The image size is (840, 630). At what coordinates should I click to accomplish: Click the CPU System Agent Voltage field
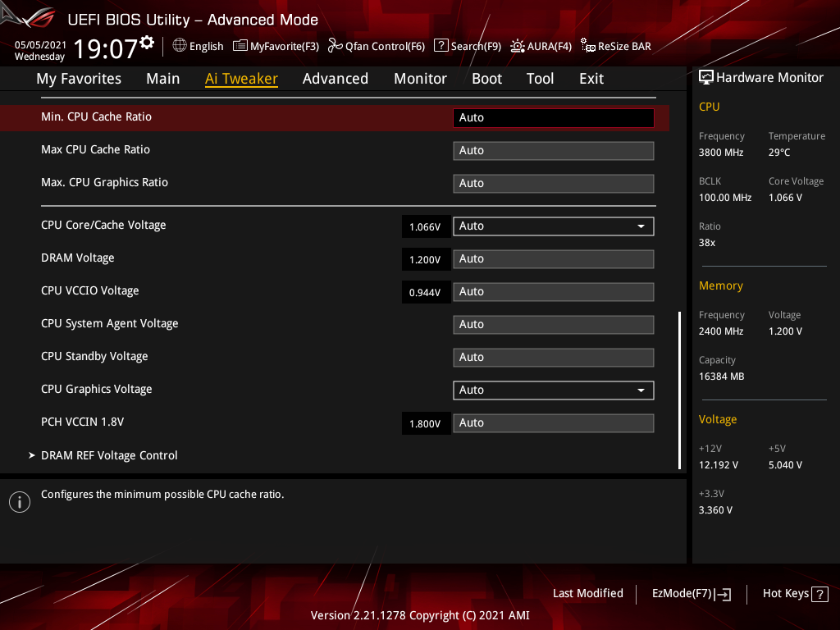[554, 325]
